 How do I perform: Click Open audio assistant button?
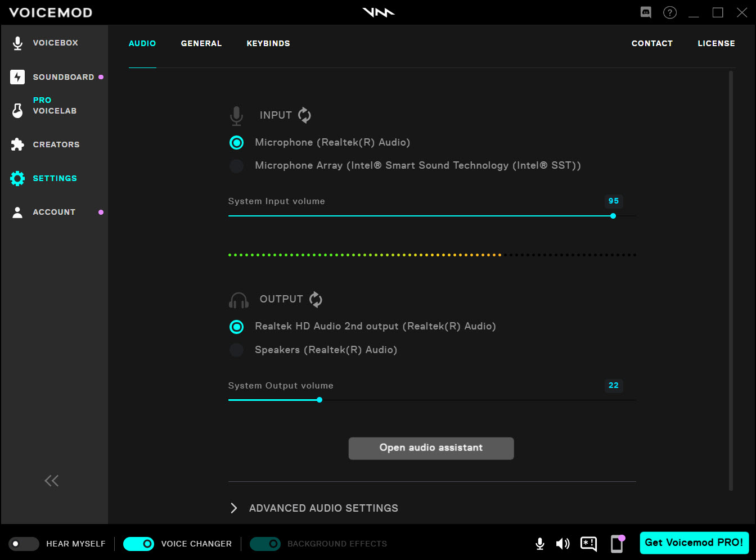pos(431,448)
